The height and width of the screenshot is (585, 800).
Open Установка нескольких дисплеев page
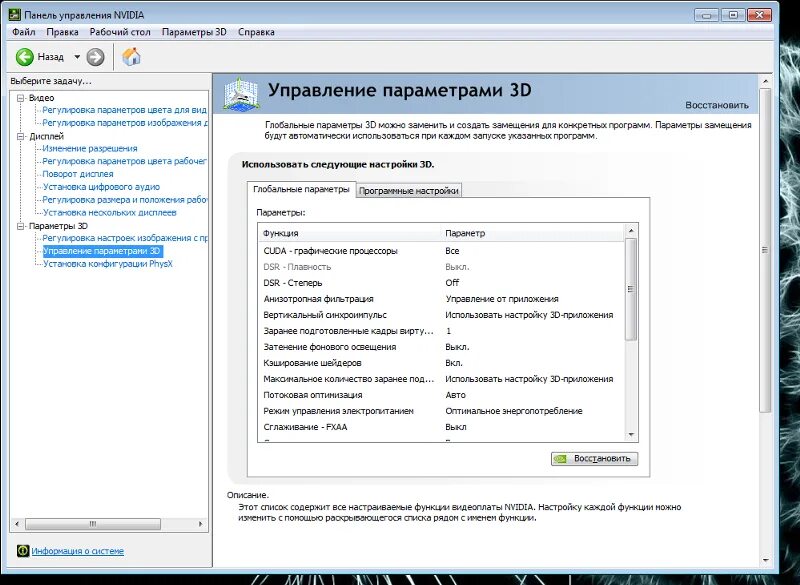point(110,213)
